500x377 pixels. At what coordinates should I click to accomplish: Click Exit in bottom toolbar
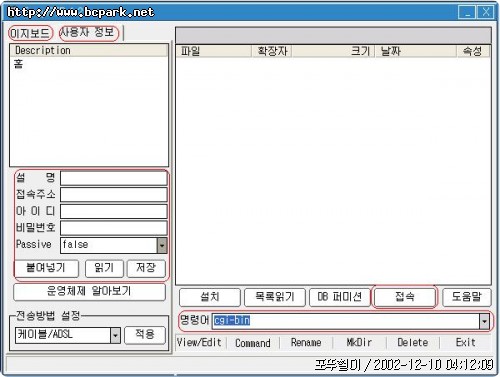tap(465, 343)
